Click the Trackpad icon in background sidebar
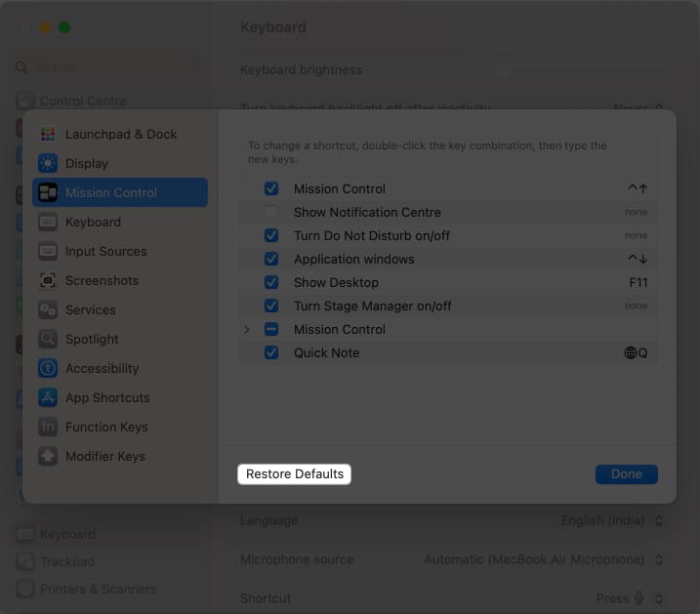Viewport: 700px width, 614px height. [25, 561]
